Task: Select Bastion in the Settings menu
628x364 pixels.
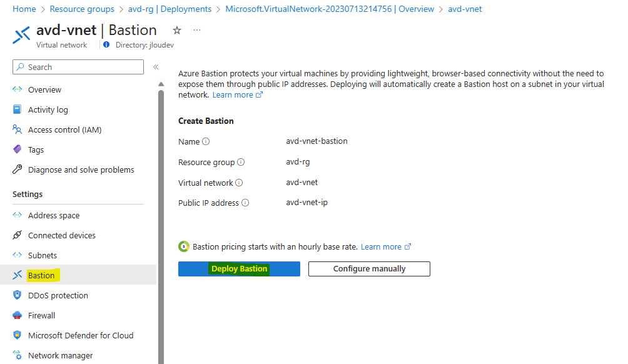Action: [x=41, y=276]
